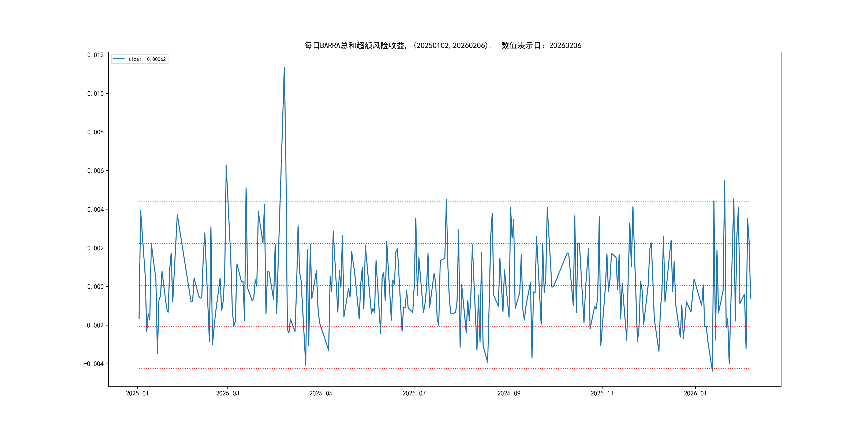The height and width of the screenshot is (434, 868).
Task: Click the tallest spike peak near 0.011
Action: pos(284,68)
